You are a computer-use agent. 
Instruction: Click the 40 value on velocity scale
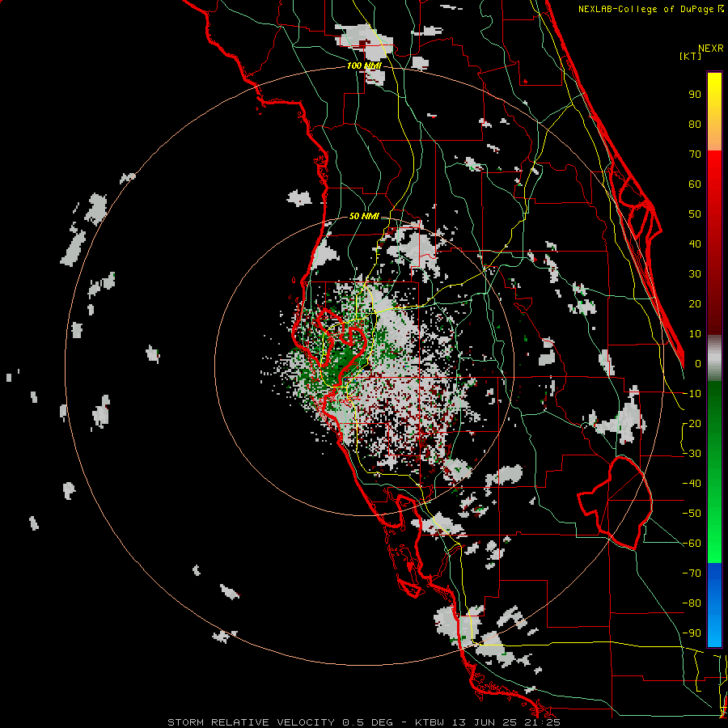tap(695, 244)
